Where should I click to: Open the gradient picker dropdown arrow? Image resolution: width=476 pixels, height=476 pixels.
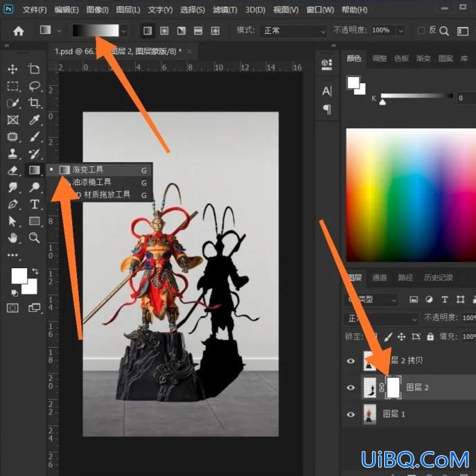point(124,31)
